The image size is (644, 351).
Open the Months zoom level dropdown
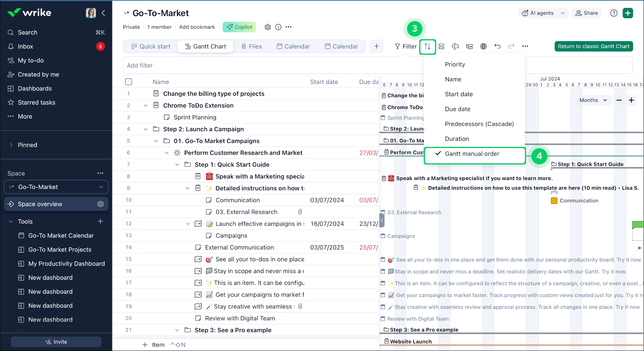(x=593, y=100)
